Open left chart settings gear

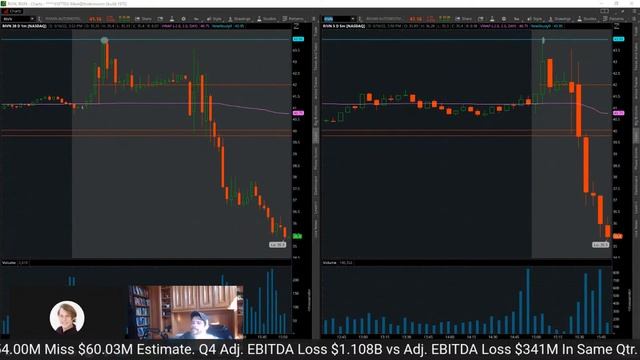pos(183,19)
